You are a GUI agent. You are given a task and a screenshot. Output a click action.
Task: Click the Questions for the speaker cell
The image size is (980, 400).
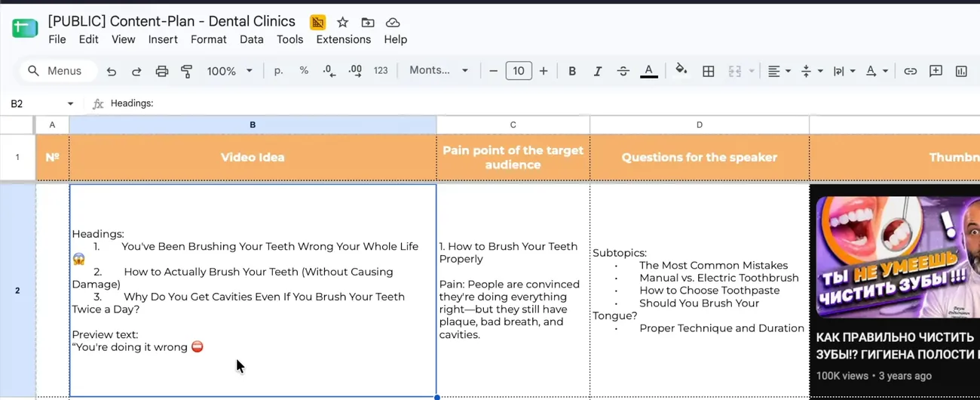(x=700, y=157)
